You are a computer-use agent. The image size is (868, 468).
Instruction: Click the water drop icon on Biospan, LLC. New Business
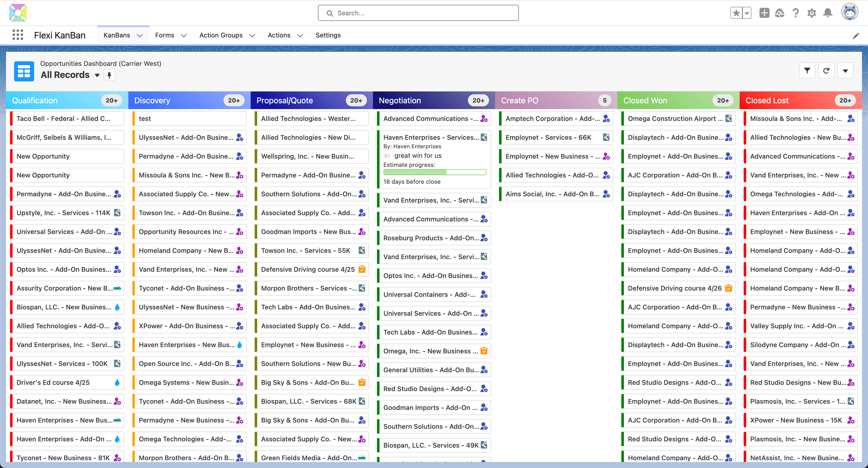117,307
